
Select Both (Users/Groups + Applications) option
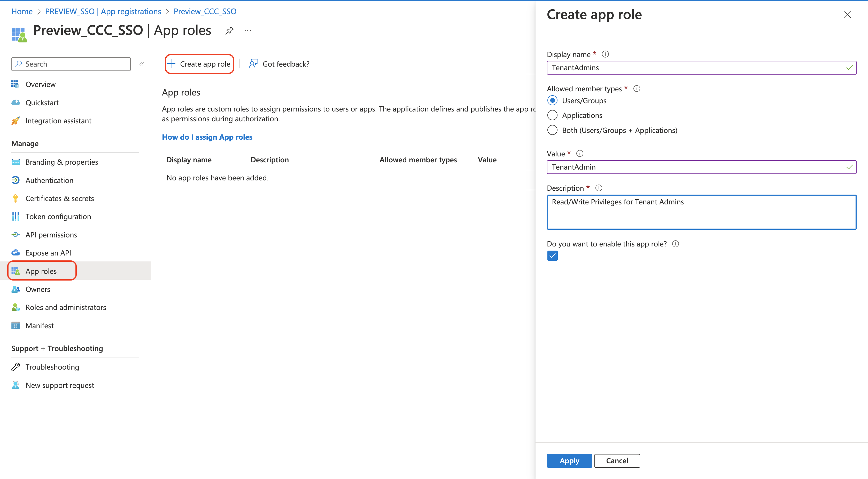pyautogui.click(x=552, y=130)
